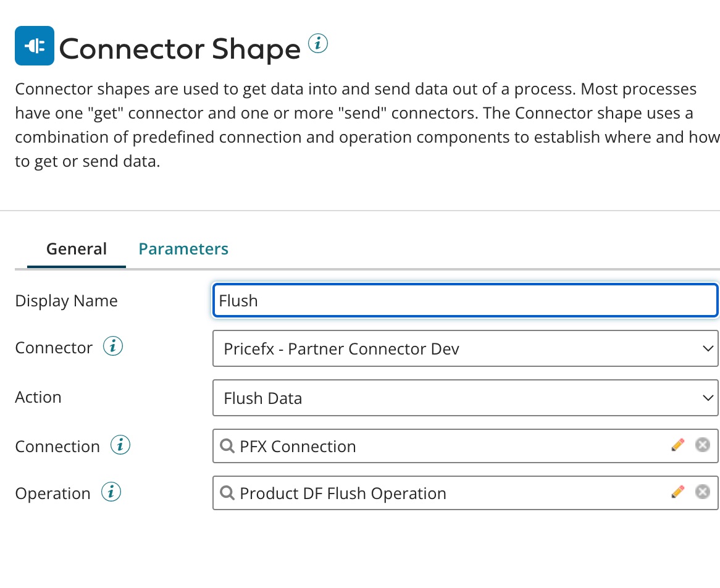The height and width of the screenshot is (588, 720).
Task: Open info icon beside Connector Shape title
Action: (317, 44)
